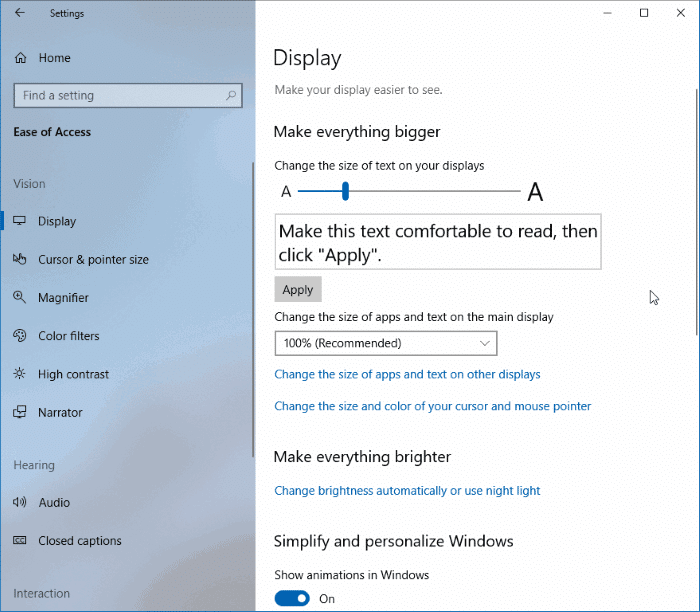Viewport: 700px width, 612px height.
Task: Toggle Show animations in Windows switch
Action: [x=292, y=599]
